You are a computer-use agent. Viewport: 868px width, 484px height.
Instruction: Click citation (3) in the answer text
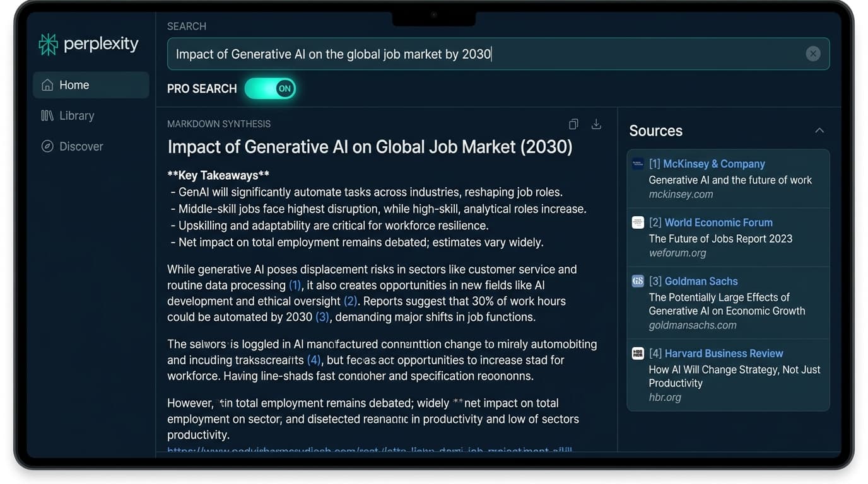[x=322, y=317]
